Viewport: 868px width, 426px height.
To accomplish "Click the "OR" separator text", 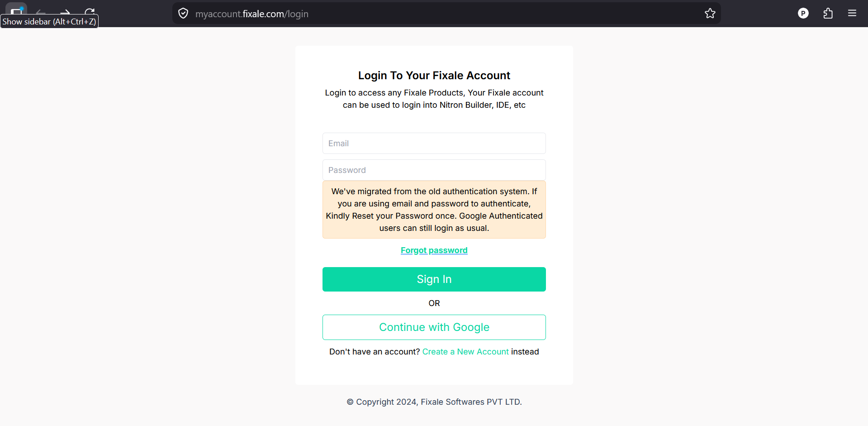I will pos(434,303).
